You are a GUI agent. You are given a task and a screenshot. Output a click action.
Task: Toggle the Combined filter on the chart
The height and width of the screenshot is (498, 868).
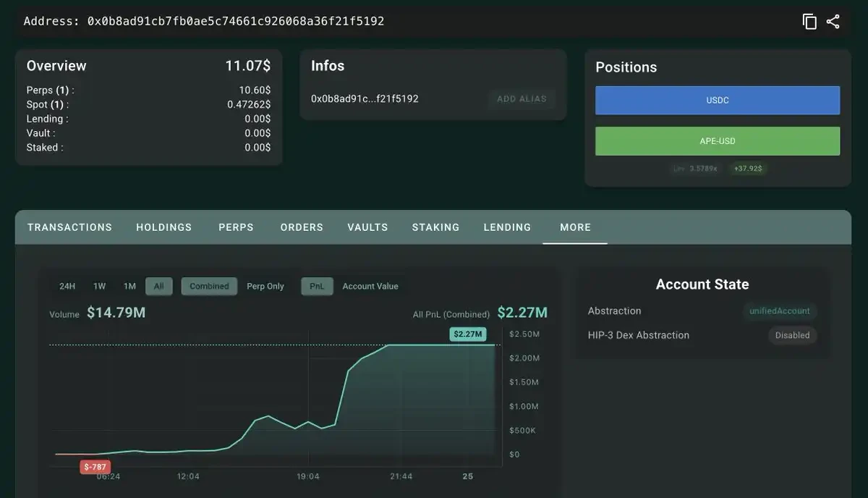(209, 286)
